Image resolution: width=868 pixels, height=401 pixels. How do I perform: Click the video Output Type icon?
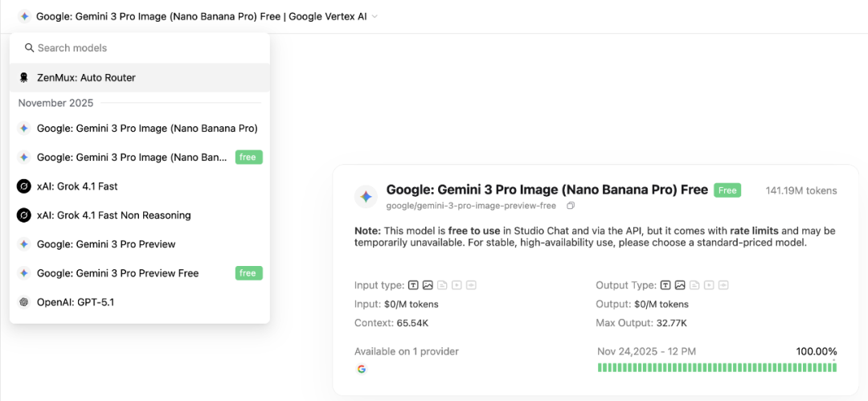(x=709, y=285)
